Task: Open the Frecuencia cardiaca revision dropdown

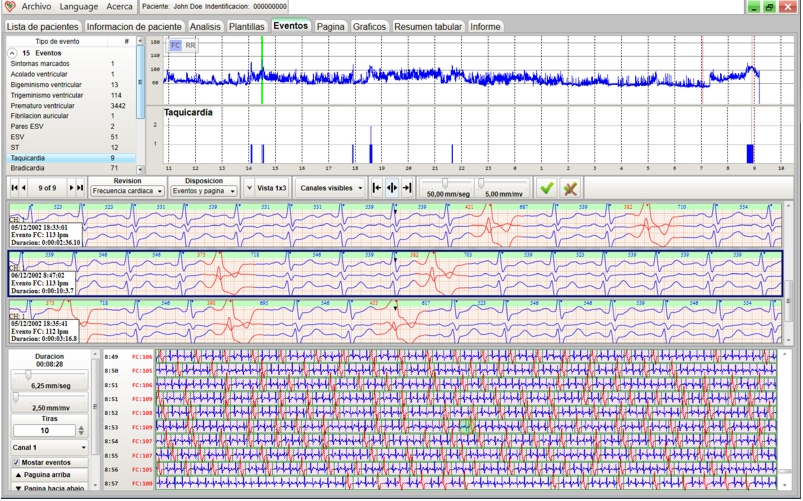Action: [x=127, y=190]
